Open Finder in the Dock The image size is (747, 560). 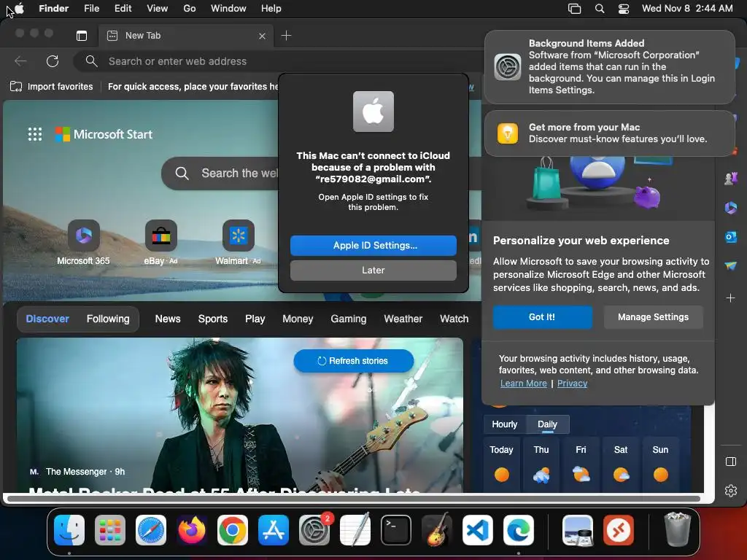(69, 530)
